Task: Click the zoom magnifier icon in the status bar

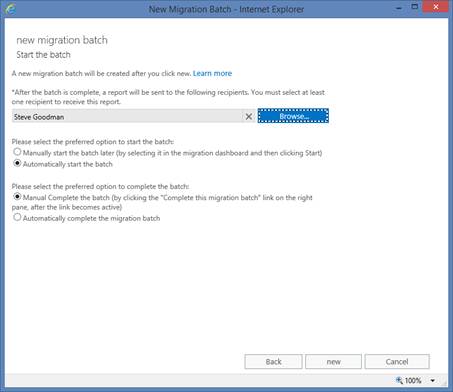Action: (x=399, y=380)
